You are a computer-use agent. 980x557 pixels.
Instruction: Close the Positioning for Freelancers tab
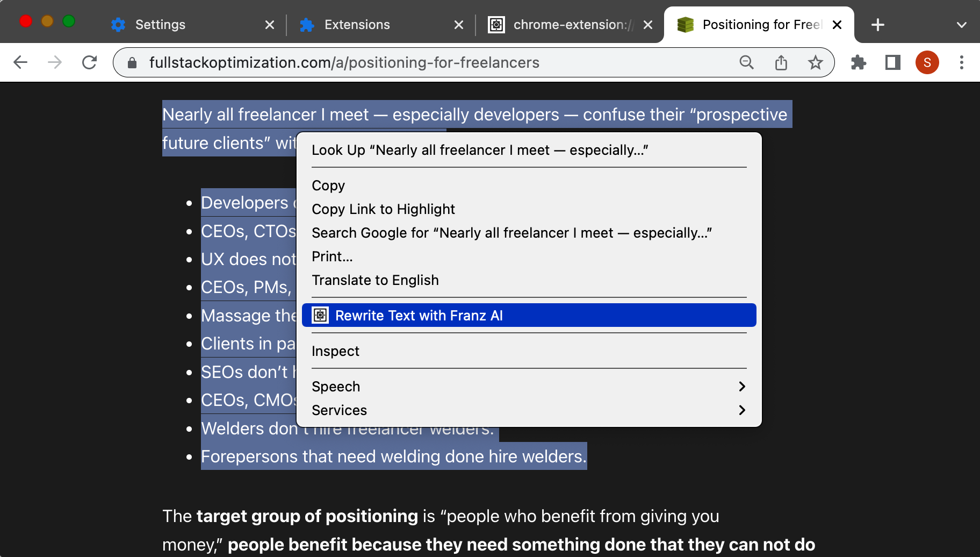pos(837,25)
